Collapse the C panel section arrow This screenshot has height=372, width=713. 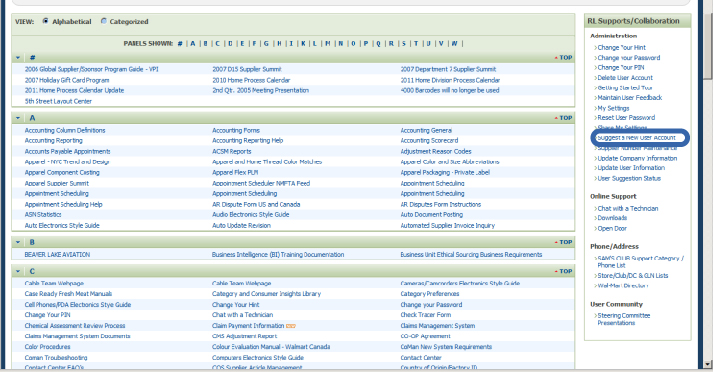(18, 271)
